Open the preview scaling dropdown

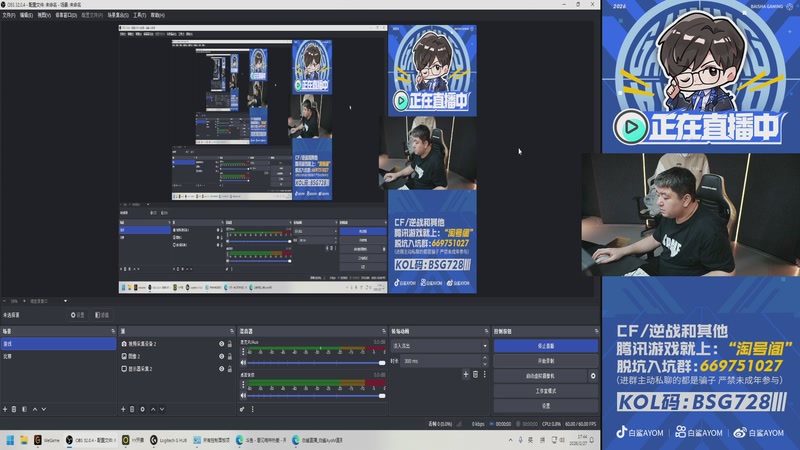[48, 301]
